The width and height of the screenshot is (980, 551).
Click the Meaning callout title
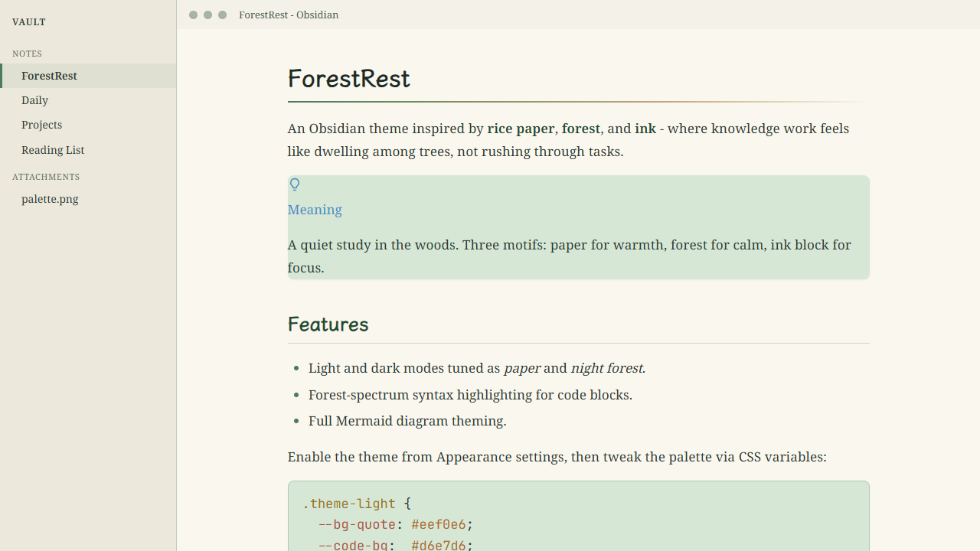tap(315, 210)
